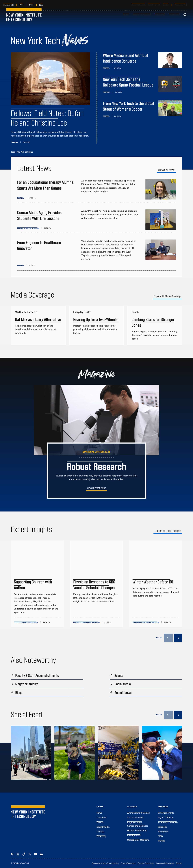The image size is (193, 868).
Task: Open Privacy Statement footer link
Action: tap(128, 863)
